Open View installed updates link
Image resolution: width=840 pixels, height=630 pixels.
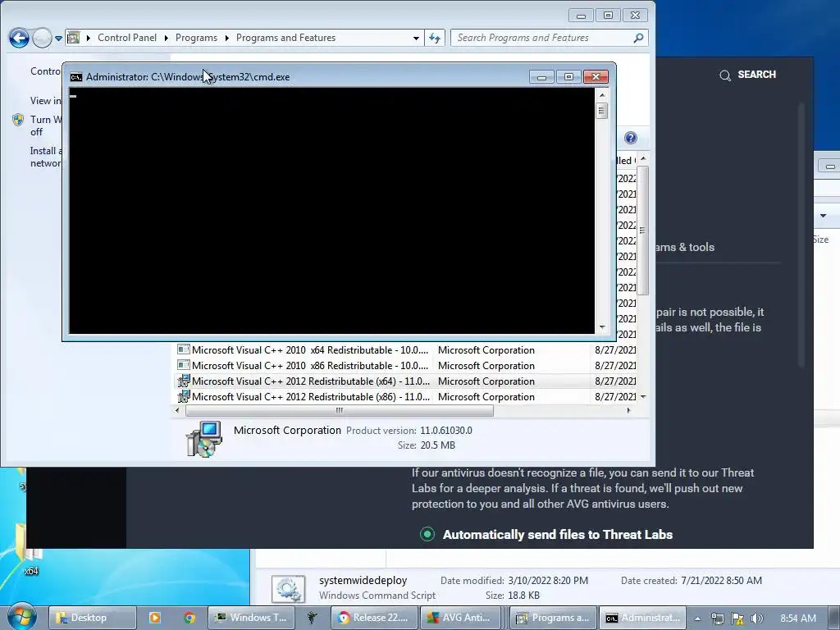point(45,101)
